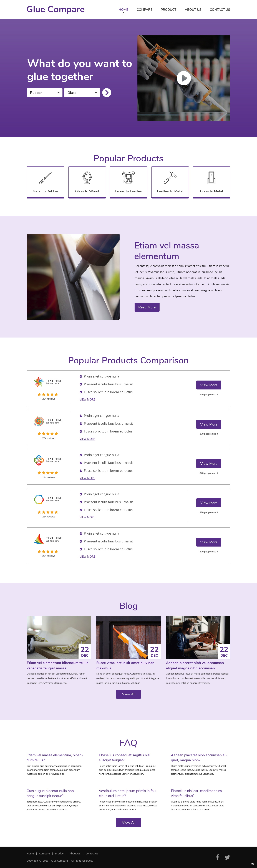Play the glue gun video
This screenshot has width=257, height=868.
[x=184, y=78]
